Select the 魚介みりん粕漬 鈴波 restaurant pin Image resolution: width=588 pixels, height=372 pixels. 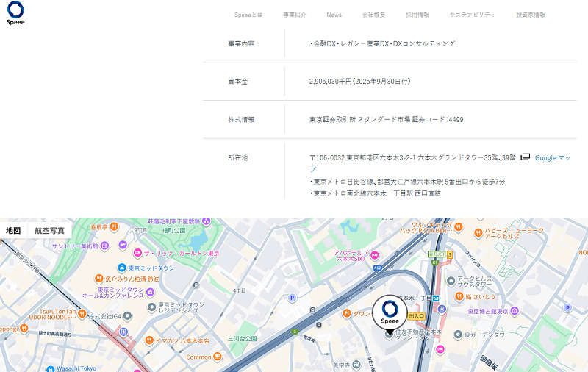[99, 279]
